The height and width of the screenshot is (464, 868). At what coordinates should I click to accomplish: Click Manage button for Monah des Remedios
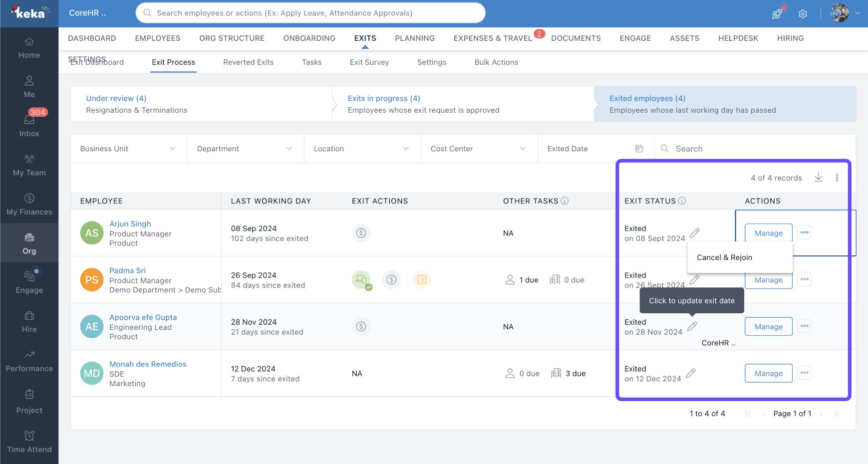[x=768, y=374]
